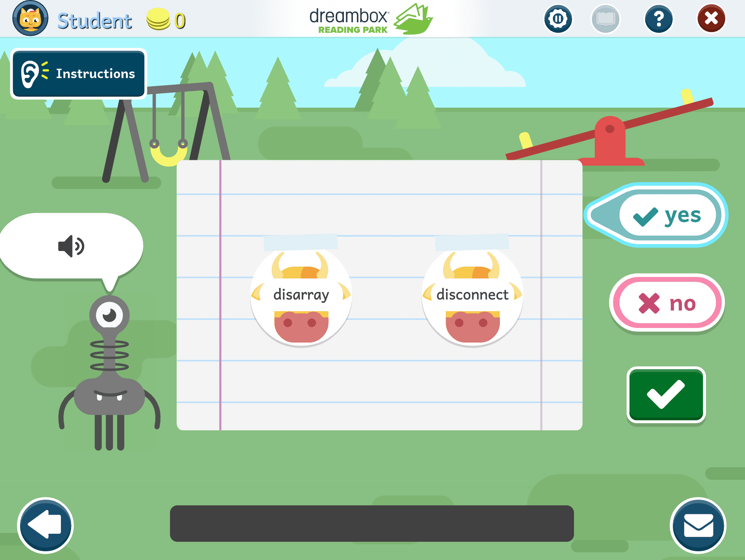Image resolution: width=745 pixels, height=560 pixels.
Task: Click the student profile cat icon
Action: [x=30, y=20]
